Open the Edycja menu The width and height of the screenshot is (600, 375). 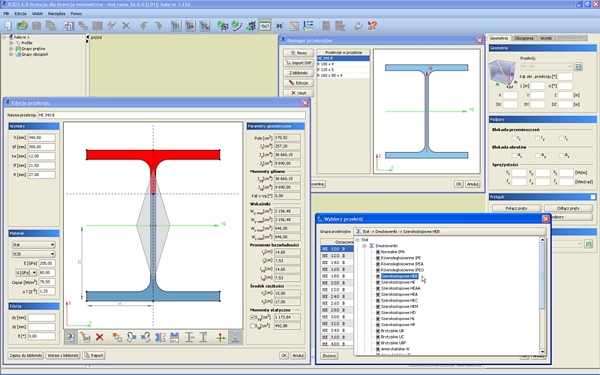(x=20, y=13)
